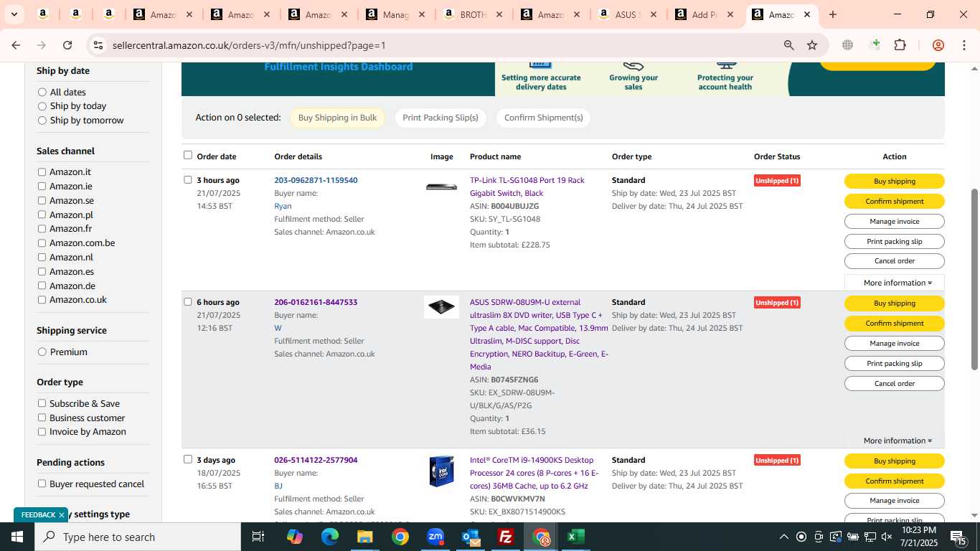View site information icon in address bar
The image size is (980, 551).
[98, 45]
